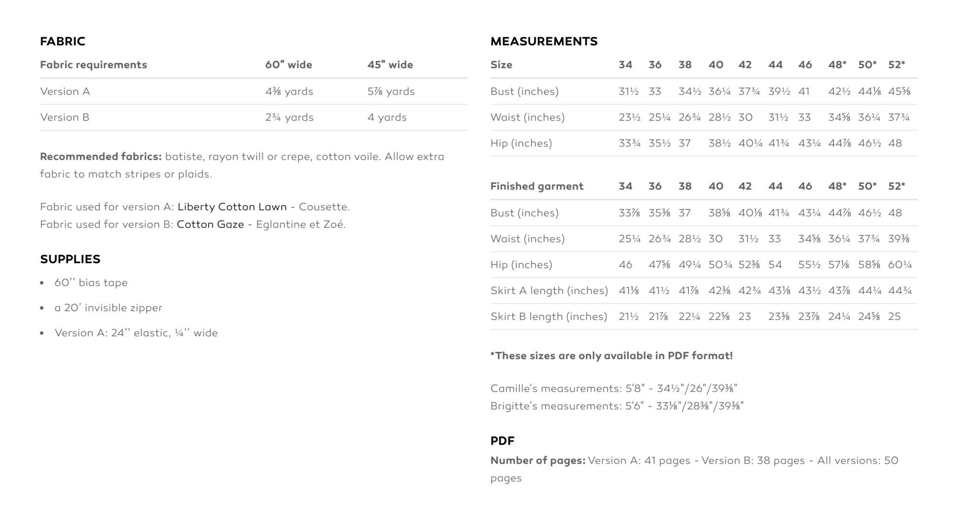Open the Liberty Cotton Lawn link
Image resolution: width=980 pixels, height=521 pixels.
[232, 207]
